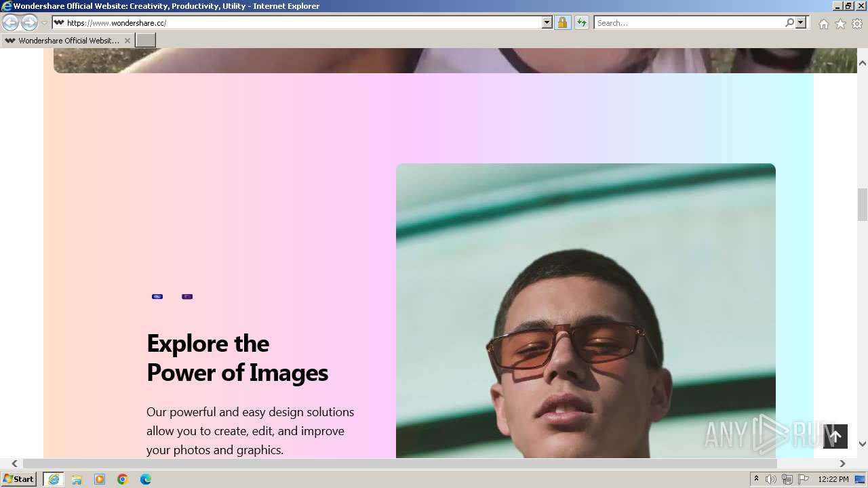Click the 'Our powerful and easy design solutions' paragraph

coord(250,430)
